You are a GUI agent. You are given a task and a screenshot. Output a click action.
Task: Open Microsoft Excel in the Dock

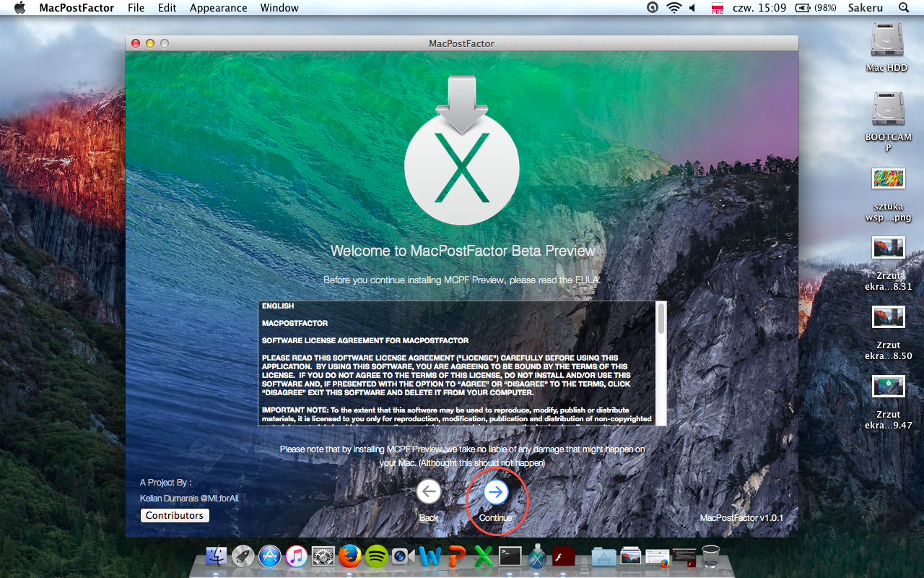click(484, 556)
